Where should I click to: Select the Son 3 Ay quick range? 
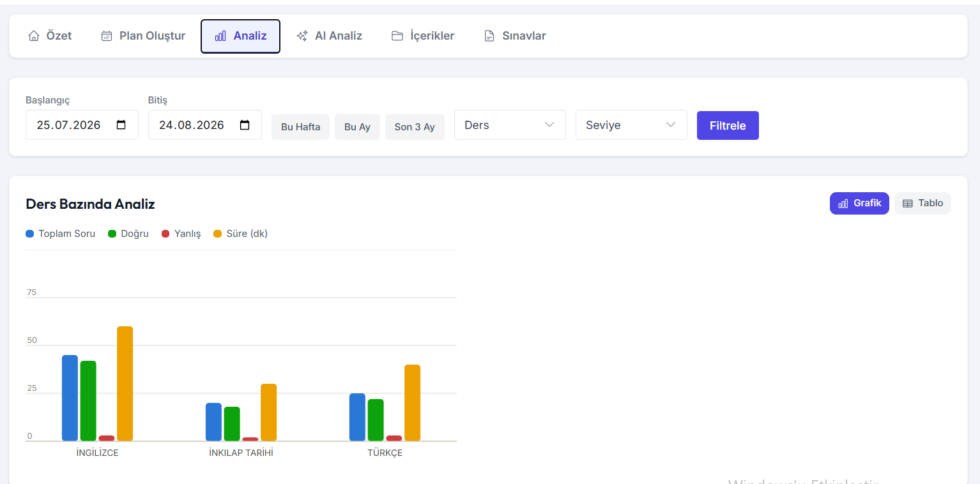[415, 127]
